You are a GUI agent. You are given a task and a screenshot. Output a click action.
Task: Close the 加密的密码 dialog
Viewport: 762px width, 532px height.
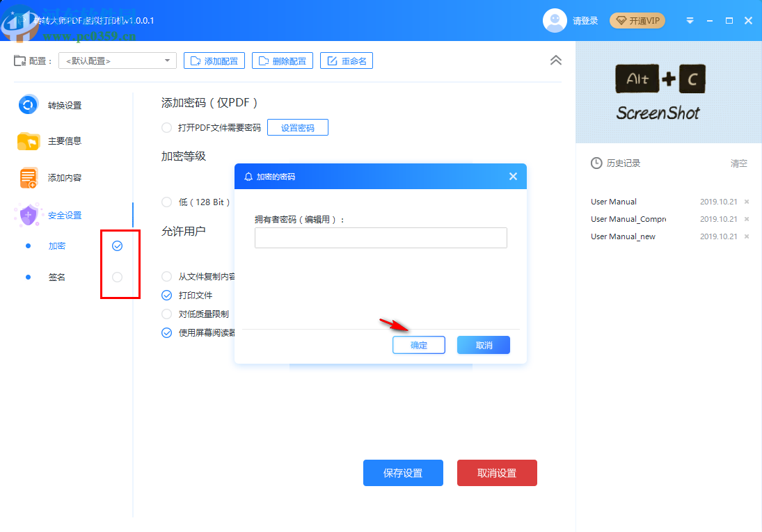coord(513,177)
